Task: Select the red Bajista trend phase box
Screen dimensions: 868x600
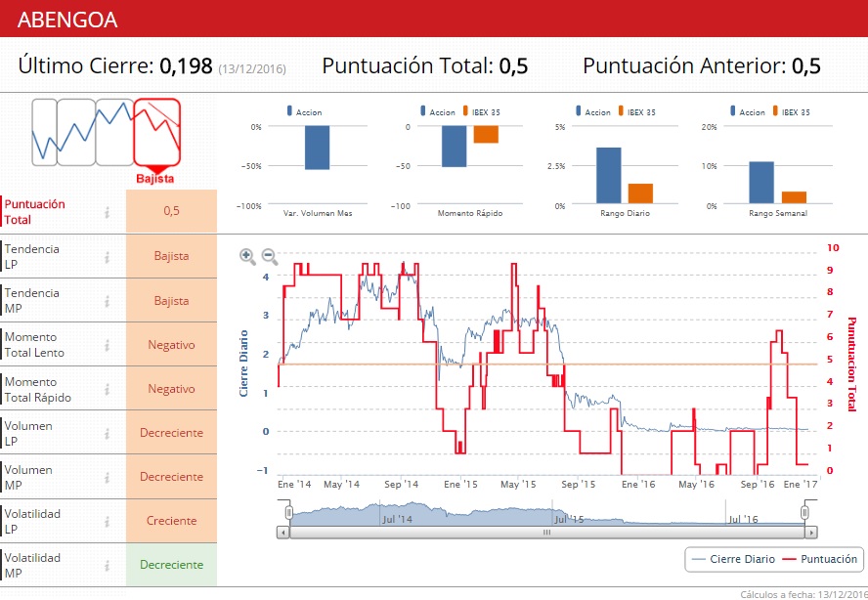Action: [x=157, y=132]
